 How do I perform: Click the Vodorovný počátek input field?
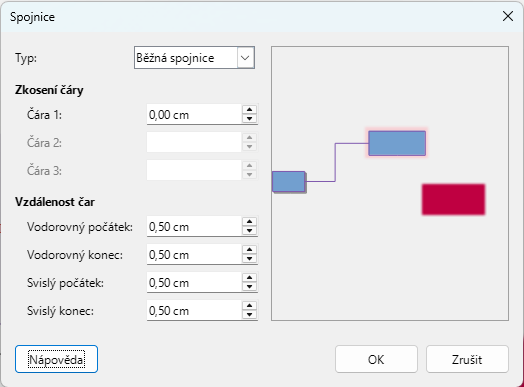tap(194, 227)
